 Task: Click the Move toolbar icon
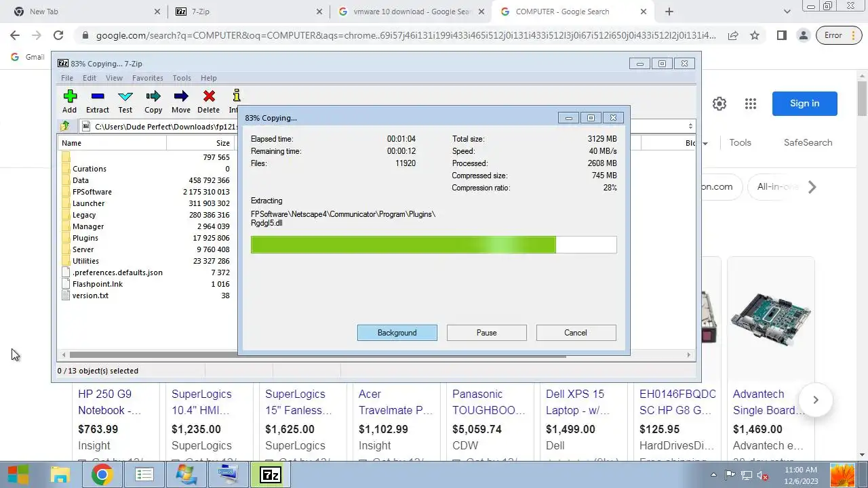[x=181, y=101]
